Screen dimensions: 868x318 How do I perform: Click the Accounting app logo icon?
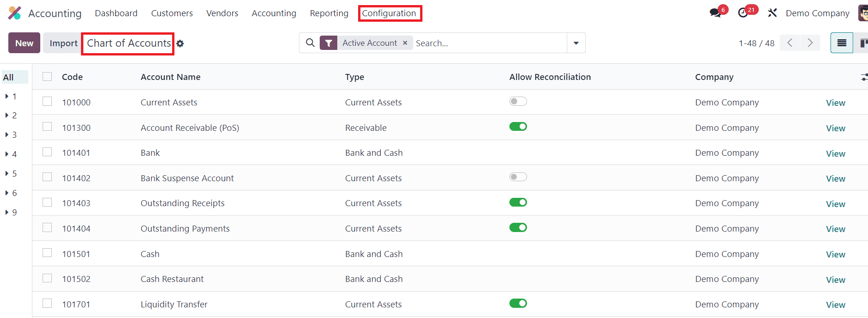point(15,13)
